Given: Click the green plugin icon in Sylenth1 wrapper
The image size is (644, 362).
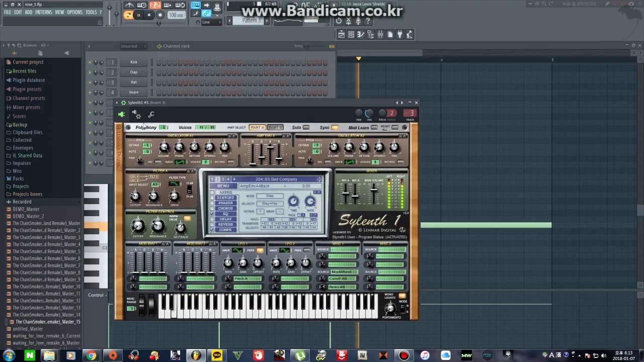Looking at the screenshot, I should click(121, 115).
